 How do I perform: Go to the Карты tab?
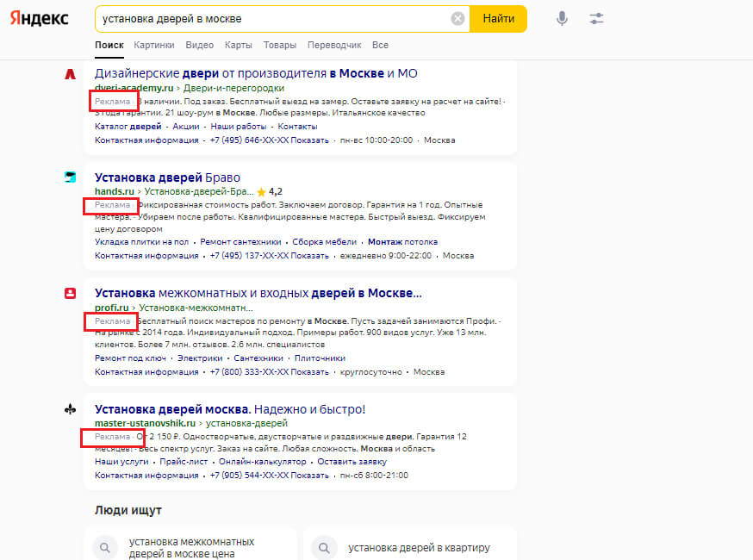coord(238,45)
